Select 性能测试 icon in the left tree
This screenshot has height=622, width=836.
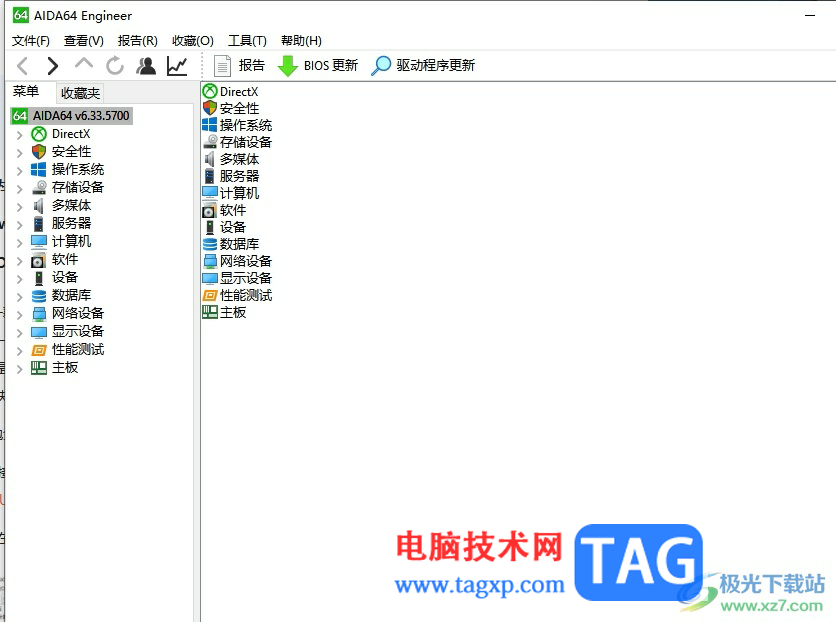coord(39,350)
